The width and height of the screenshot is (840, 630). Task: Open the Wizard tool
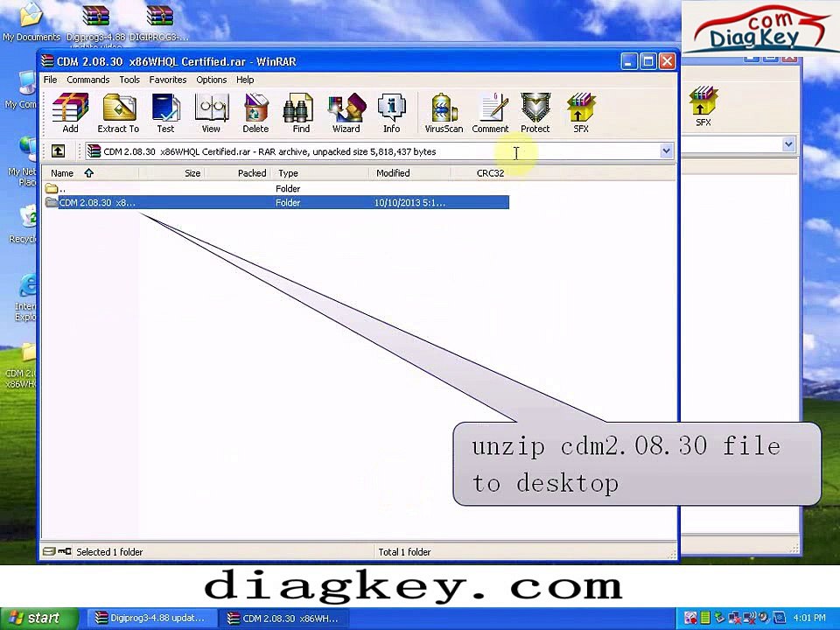pyautogui.click(x=346, y=113)
